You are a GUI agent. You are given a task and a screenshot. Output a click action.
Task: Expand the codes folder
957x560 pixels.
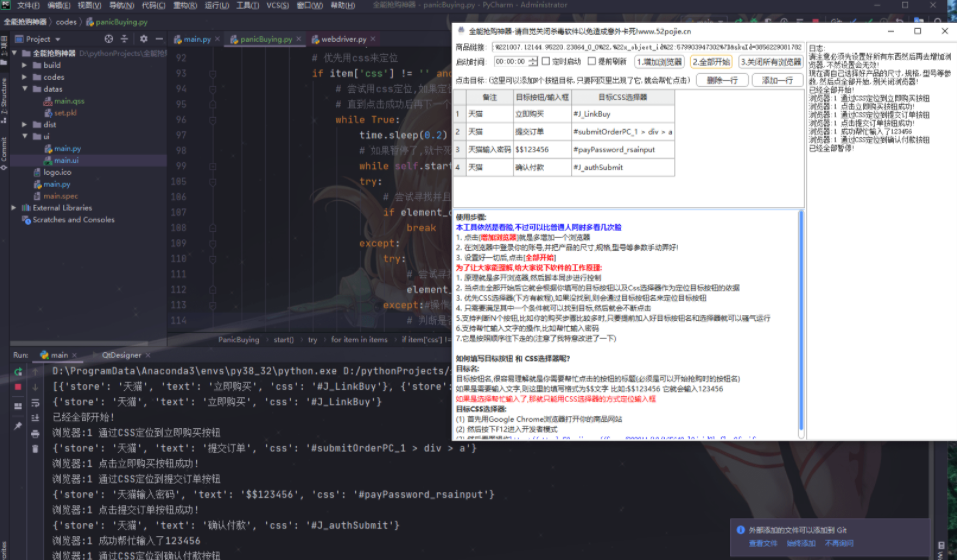tap(24, 77)
